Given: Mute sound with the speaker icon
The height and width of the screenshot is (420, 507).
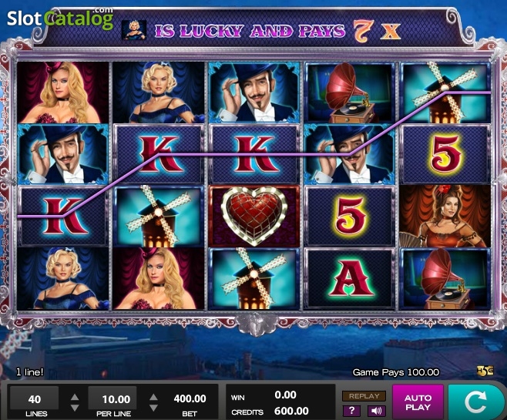Looking at the screenshot, I should 376,411.
